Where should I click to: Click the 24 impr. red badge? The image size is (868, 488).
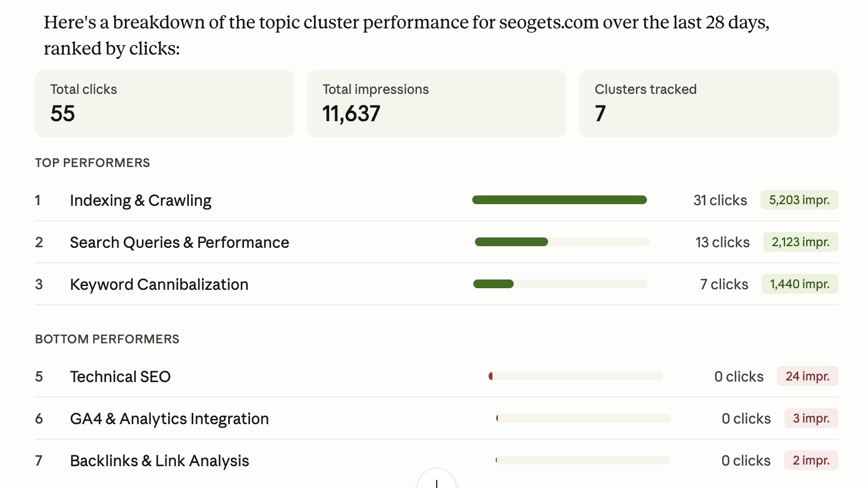pyautogui.click(x=807, y=376)
